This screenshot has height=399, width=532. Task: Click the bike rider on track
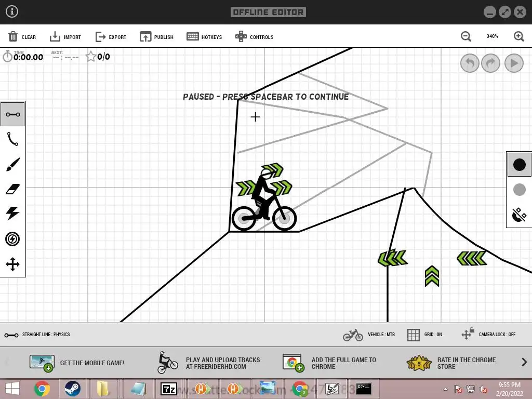[264, 200]
